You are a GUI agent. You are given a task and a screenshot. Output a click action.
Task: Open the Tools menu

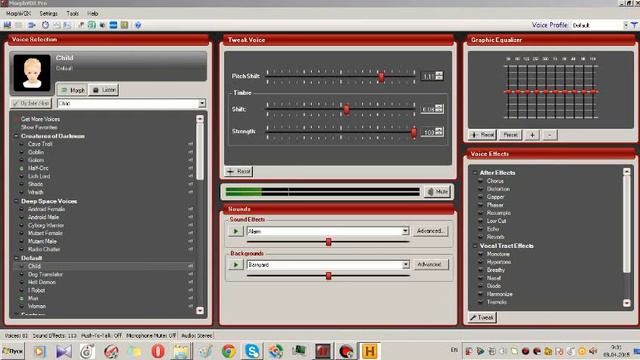point(73,13)
